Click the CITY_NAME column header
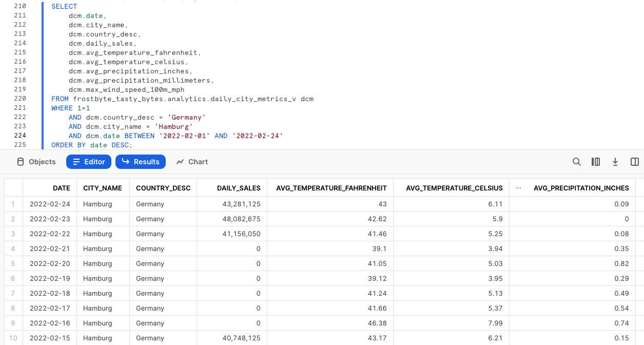Viewport: 644px width, 345px height. (103, 188)
